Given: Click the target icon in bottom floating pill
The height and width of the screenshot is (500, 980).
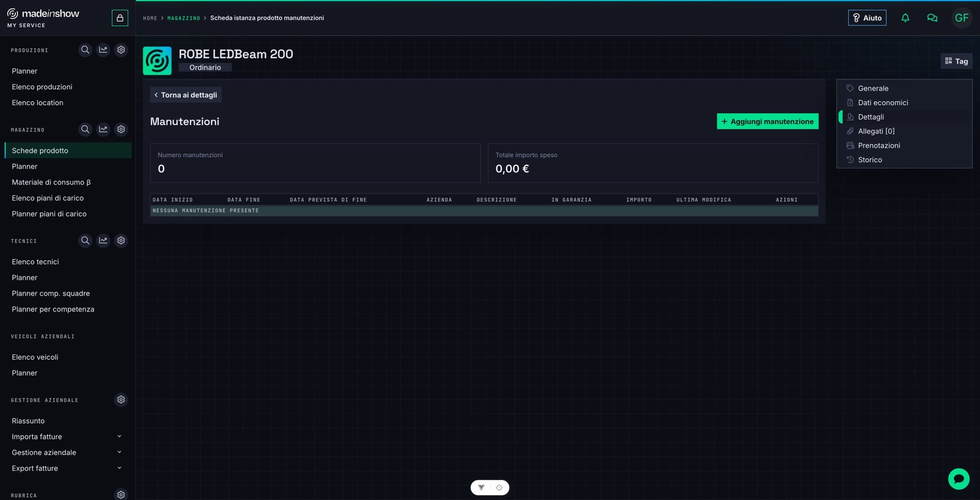Looking at the screenshot, I should 499,487.
